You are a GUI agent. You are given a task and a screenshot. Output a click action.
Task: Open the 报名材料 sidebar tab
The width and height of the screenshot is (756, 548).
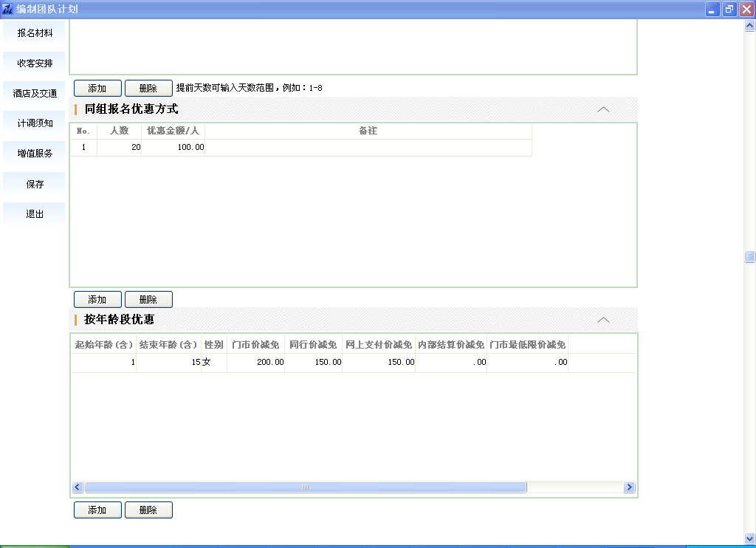pyautogui.click(x=35, y=33)
